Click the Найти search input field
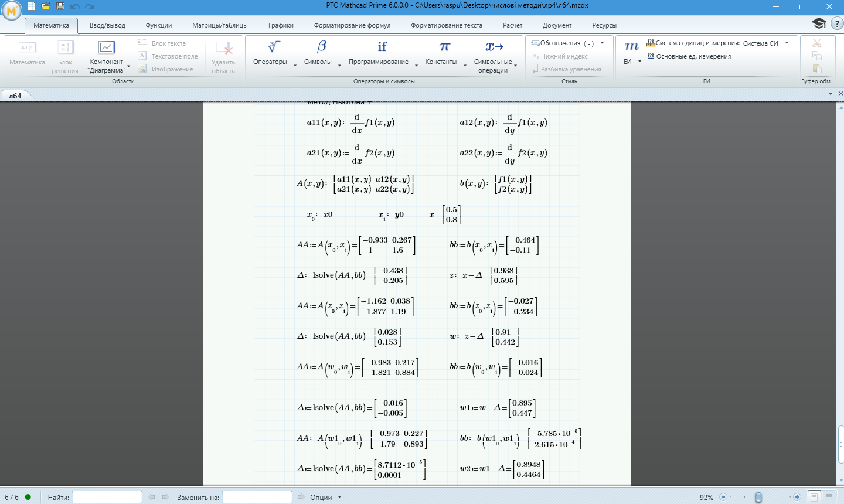 pyautogui.click(x=107, y=497)
